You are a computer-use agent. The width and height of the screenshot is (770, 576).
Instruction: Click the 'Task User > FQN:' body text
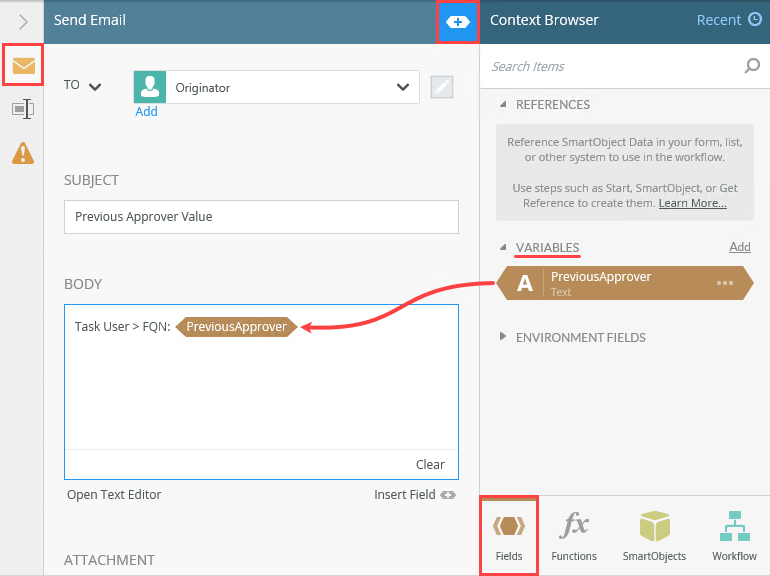[122, 327]
